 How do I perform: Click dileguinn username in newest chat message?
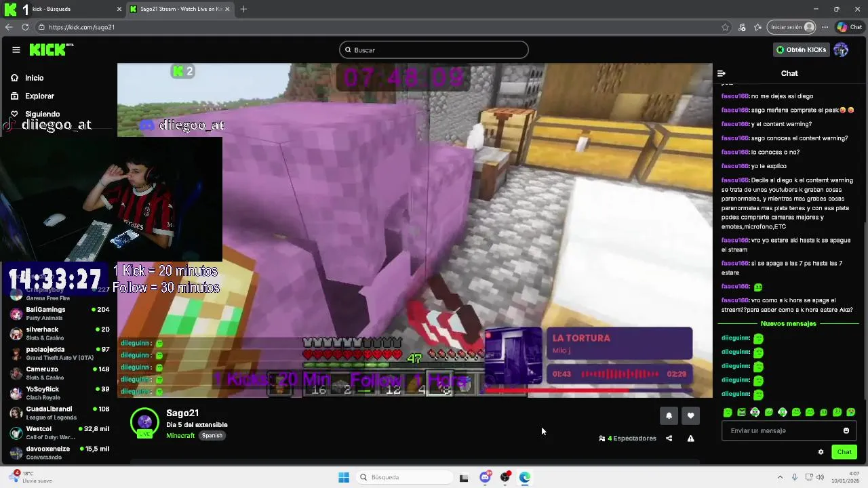click(735, 394)
